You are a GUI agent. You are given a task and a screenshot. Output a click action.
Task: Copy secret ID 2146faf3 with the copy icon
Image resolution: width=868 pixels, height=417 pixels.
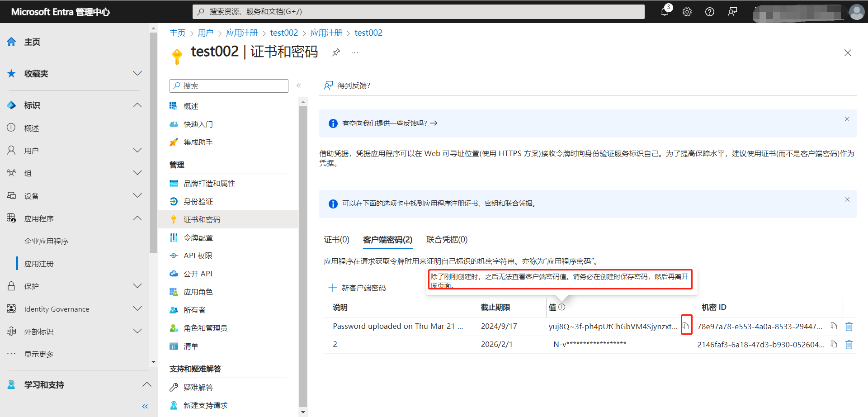tap(834, 344)
